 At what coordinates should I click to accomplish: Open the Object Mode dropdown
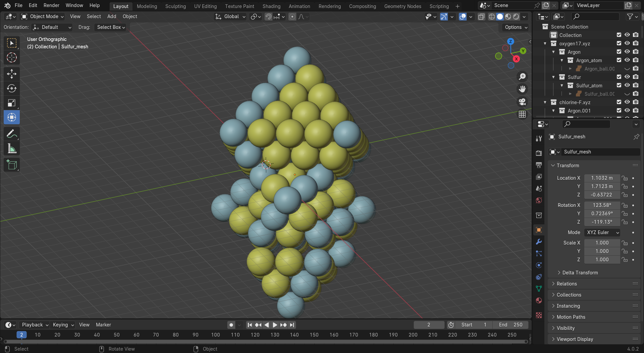point(42,16)
